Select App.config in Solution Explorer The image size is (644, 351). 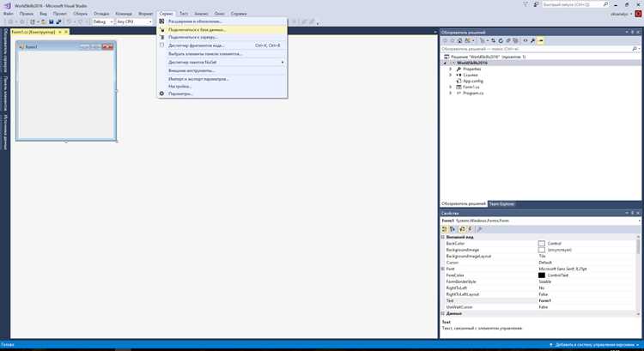pos(473,81)
